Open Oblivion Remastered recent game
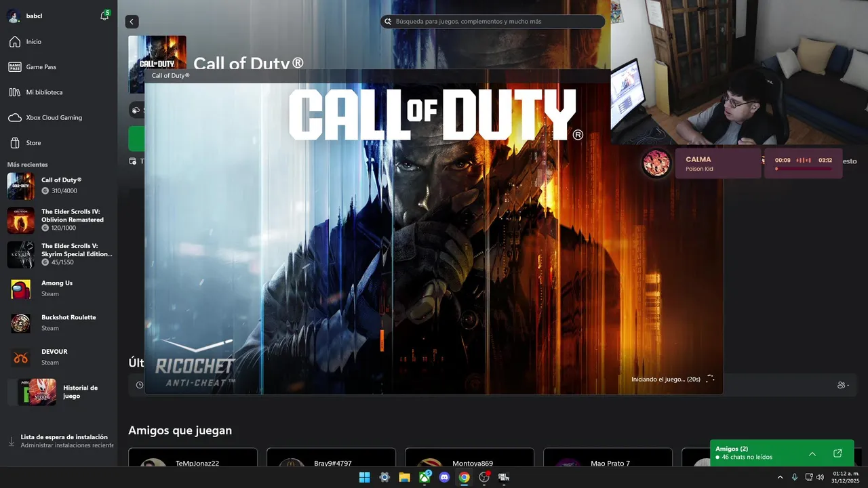The width and height of the screenshot is (868, 488). point(60,220)
